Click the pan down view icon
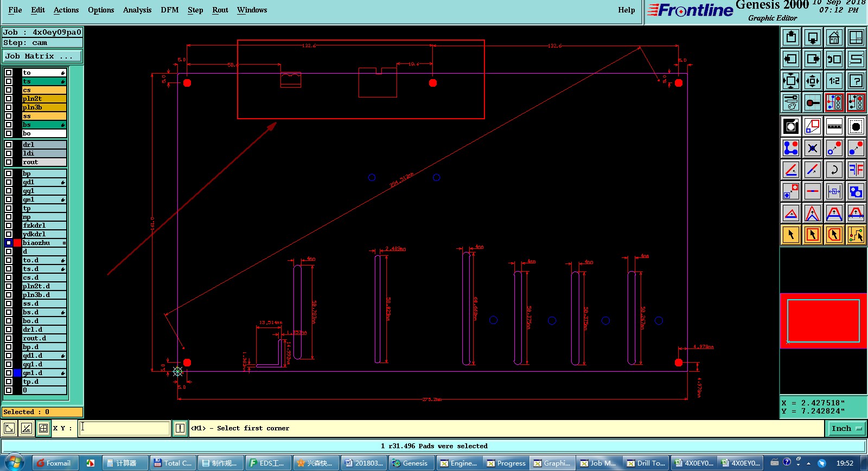Image resolution: width=868 pixels, height=471 pixels. pyautogui.click(x=813, y=37)
